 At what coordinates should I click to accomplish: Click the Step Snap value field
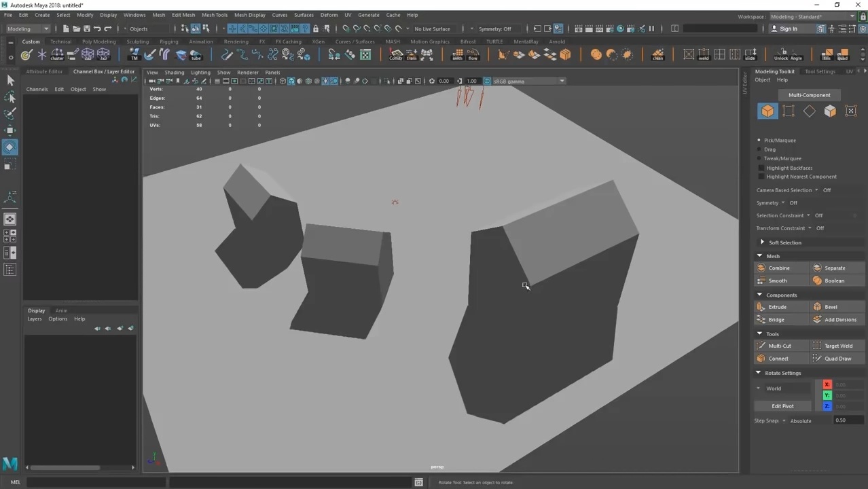849,420
